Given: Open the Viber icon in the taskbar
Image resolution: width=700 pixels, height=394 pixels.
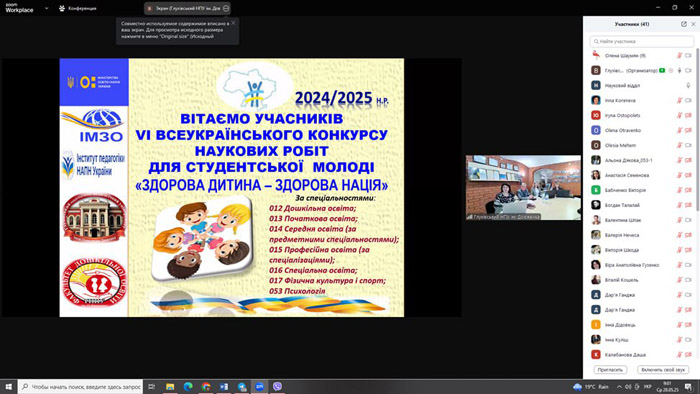Looking at the screenshot, I should pos(277,386).
